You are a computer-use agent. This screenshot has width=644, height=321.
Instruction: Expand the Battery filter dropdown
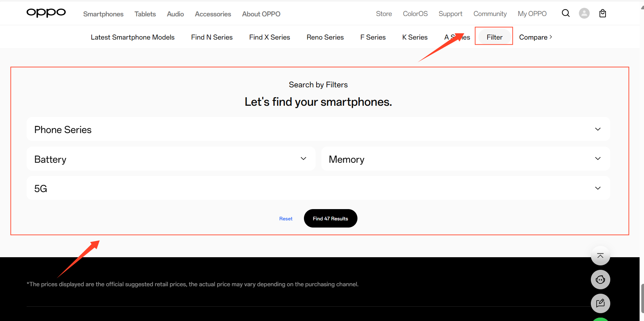click(171, 159)
